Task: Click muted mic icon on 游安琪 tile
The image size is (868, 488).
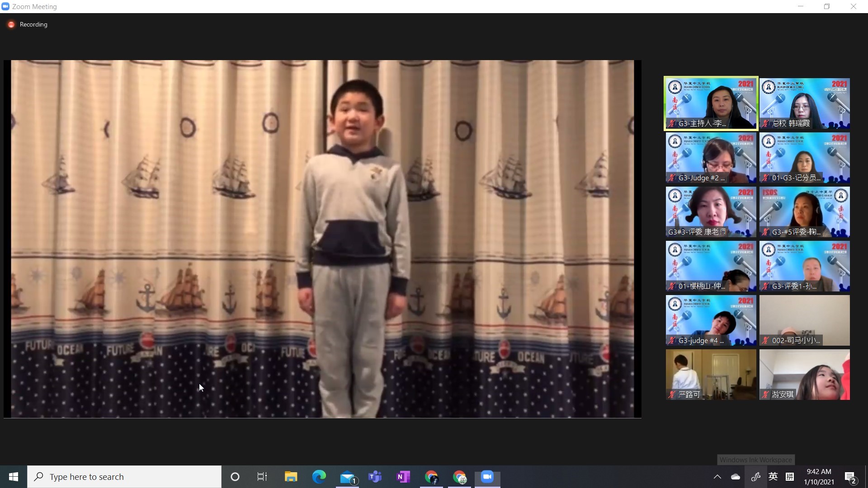Action: tap(766, 394)
